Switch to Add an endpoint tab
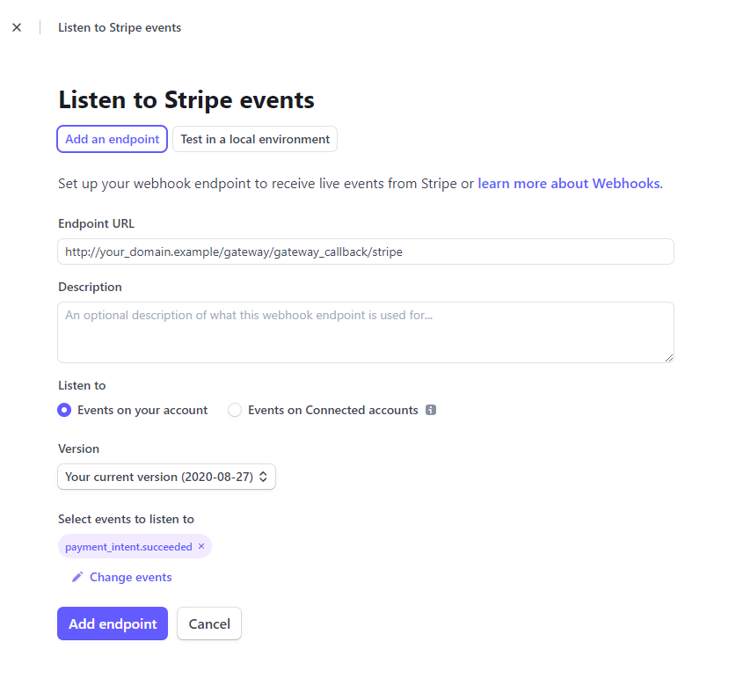 pos(112,139)
